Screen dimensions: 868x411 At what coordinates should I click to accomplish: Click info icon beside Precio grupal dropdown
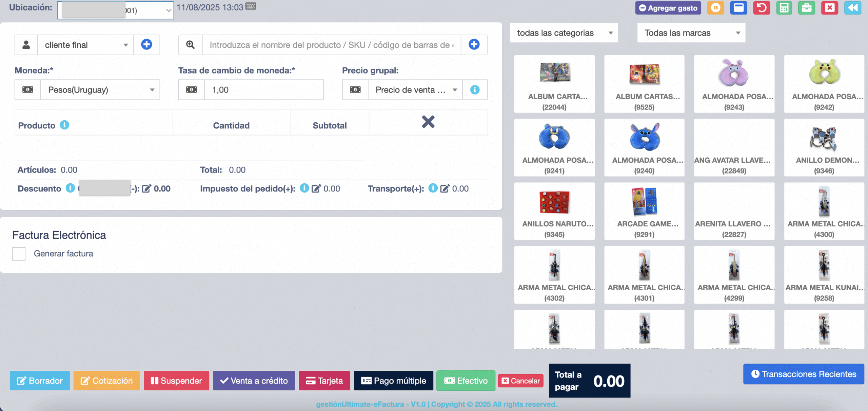coord(475,90)
